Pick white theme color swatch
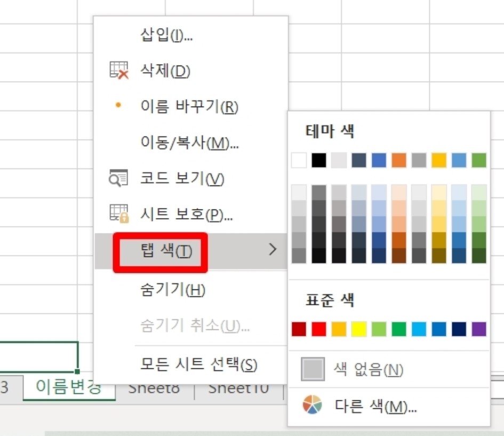 point(299,160)
